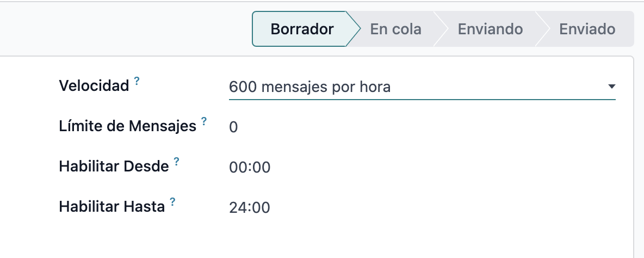Click the Velocidad field label
Viewport: 644px width, 258px height.
click(94, 85)
